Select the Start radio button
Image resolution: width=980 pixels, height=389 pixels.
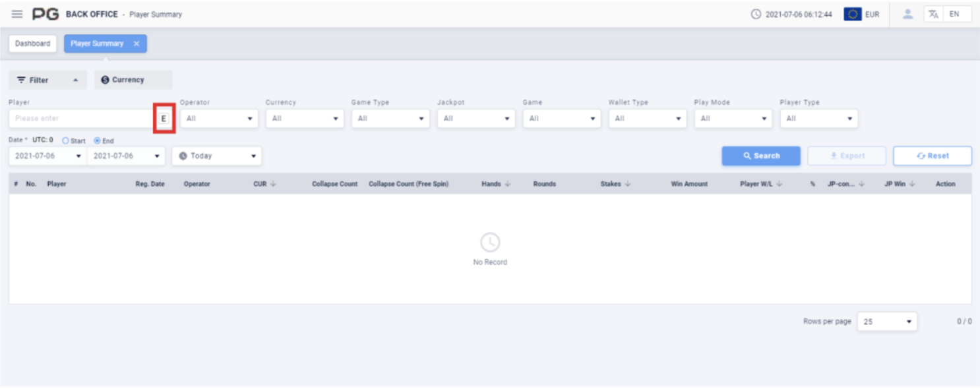66,141
